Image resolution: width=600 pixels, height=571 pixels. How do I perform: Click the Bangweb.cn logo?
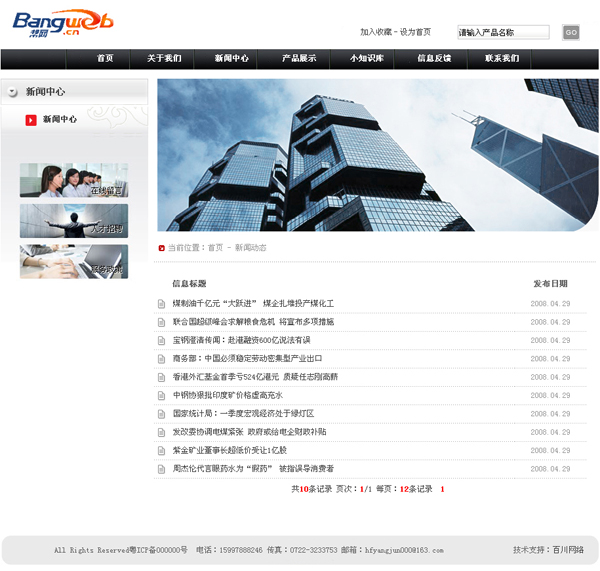[x=64, y=23]
